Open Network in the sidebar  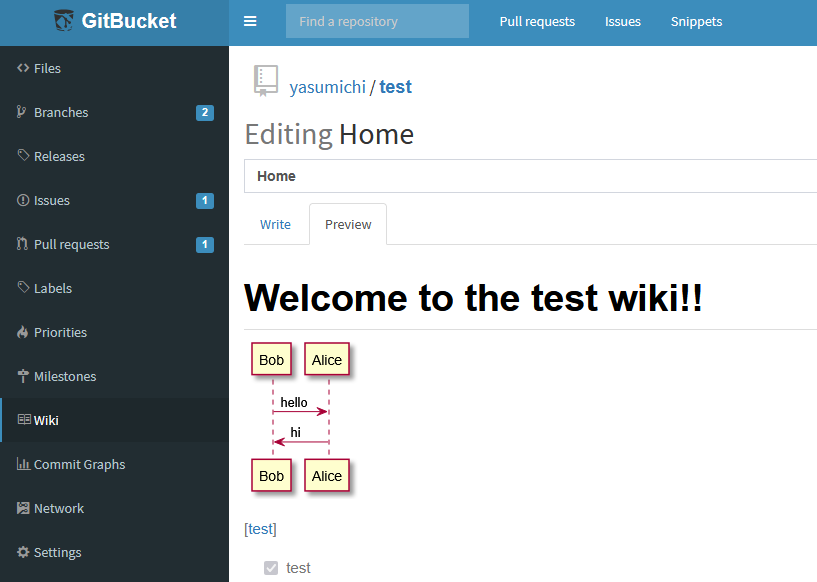click(114, 508)
